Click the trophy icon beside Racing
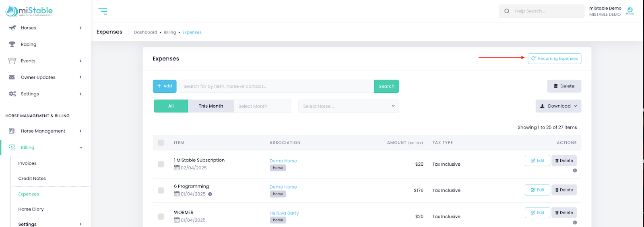 12,44
